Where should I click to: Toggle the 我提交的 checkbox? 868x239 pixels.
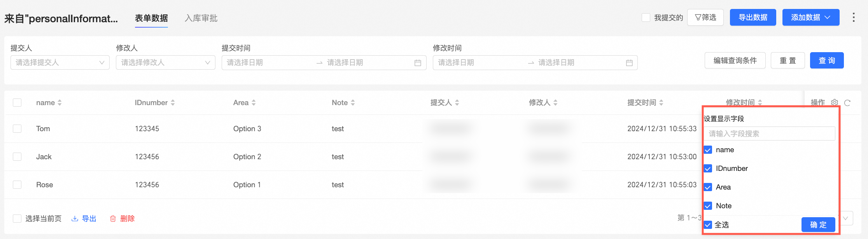[x=646, y=18]
